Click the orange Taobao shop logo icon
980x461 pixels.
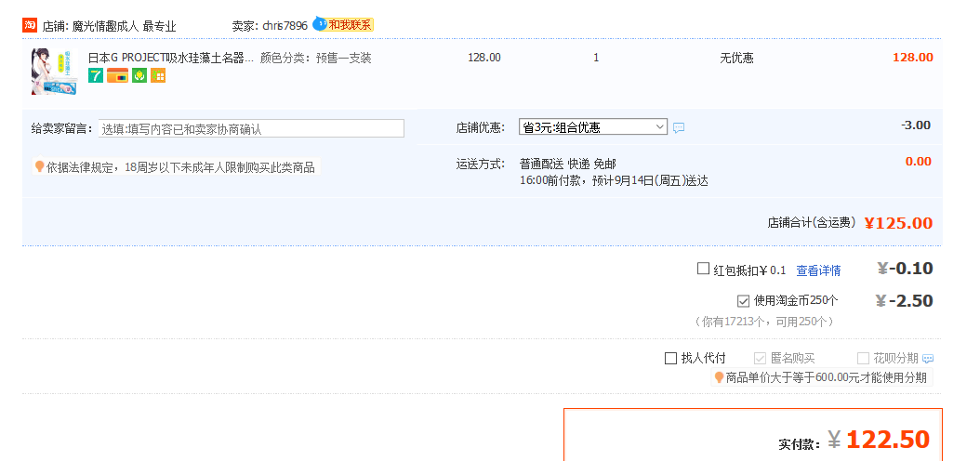click(x=30, y=25)
